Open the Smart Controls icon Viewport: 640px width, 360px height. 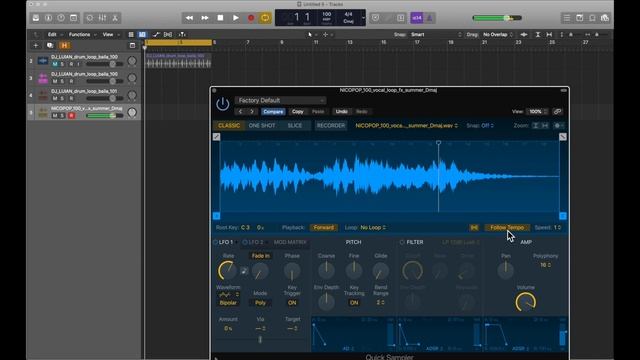89,18
